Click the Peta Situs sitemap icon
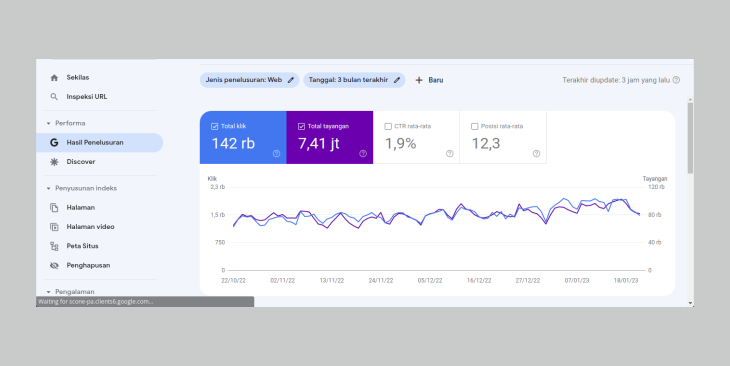This screenshot has width=730, height=366. [54, 246]
